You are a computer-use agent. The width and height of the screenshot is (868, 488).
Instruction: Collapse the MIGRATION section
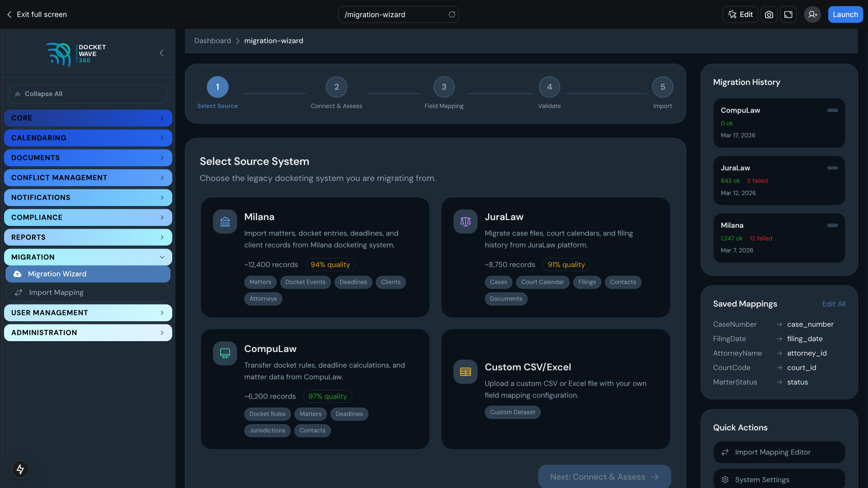(x=88, y=257)
